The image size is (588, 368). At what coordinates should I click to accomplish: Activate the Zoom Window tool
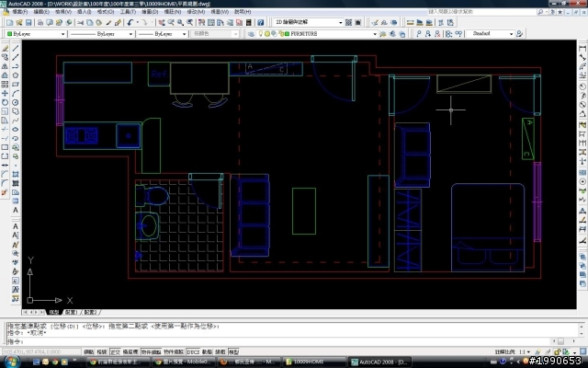coord(180,22)
